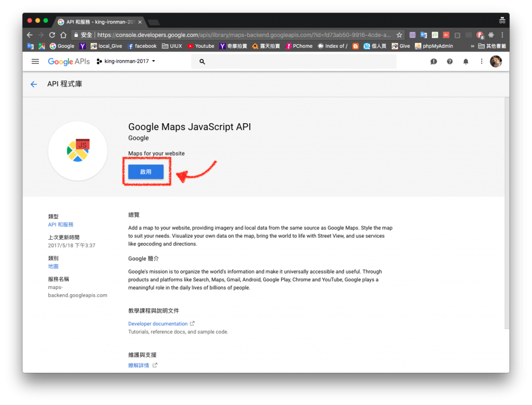Click the incognito icon in title bar
This screenshot has width=532, height=405.
pyautogui.click(x=502, y=21)
